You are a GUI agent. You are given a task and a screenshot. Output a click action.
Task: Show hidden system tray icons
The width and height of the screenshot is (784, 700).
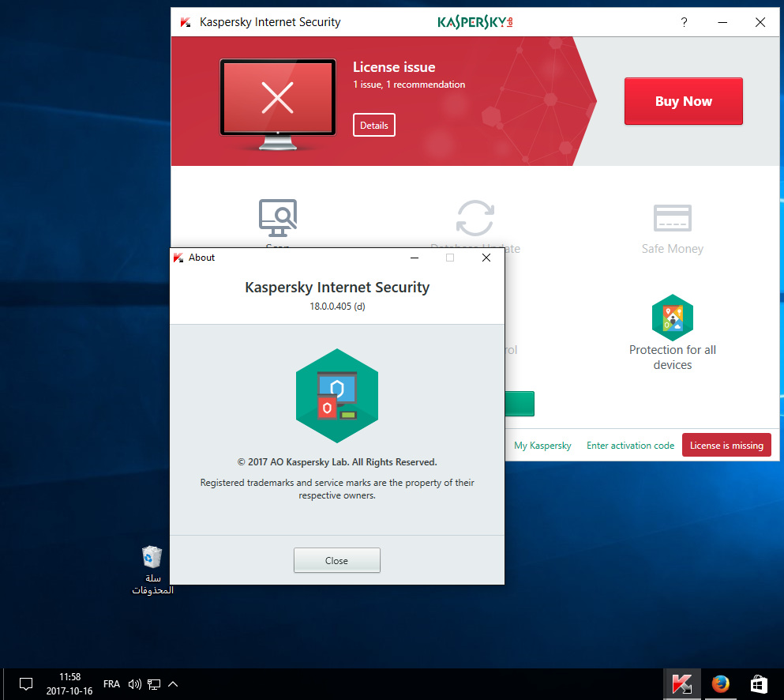click(173, 684)
